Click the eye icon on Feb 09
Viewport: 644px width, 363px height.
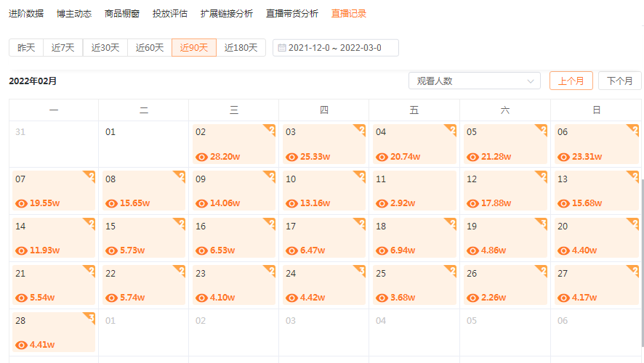(201, 203)
